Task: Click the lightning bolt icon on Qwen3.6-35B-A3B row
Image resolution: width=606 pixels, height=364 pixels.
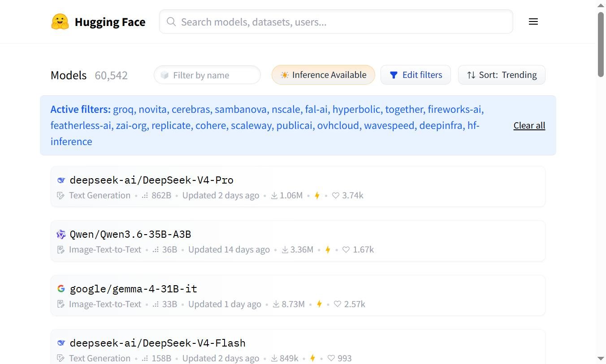Action: click(328, 250)
